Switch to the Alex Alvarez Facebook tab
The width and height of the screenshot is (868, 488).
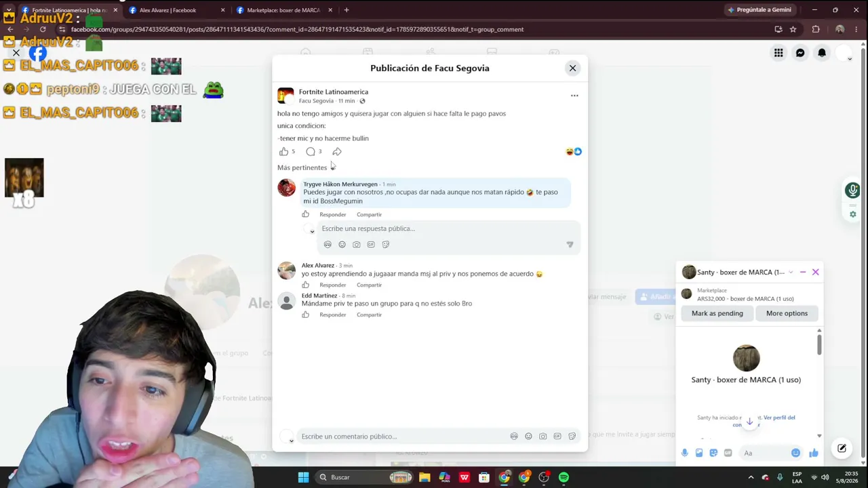tap(177, 10)
